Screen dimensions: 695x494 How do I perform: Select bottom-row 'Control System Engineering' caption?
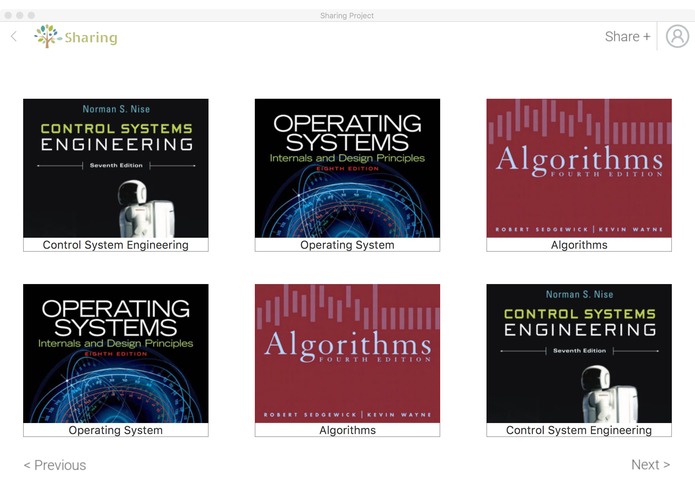[x=579, y=430]
